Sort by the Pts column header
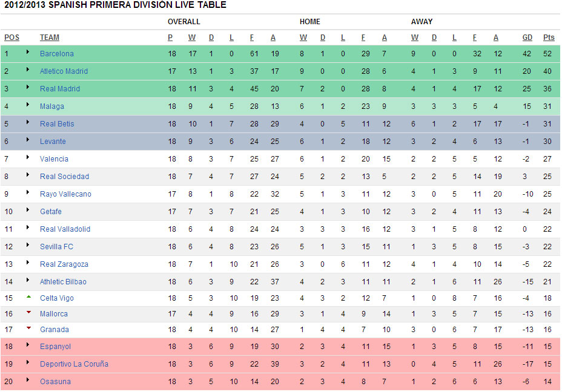This screenshot has height=392, width=562. point(549,38)
